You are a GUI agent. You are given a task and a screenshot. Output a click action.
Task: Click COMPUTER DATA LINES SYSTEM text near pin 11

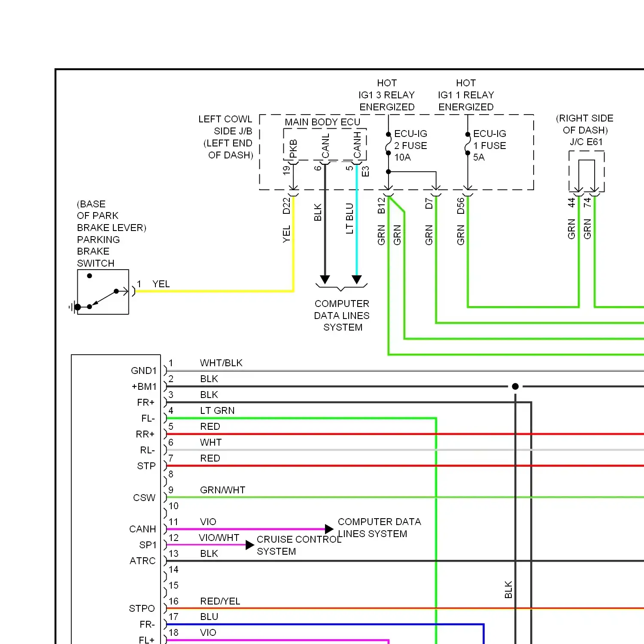coord(379,528)
